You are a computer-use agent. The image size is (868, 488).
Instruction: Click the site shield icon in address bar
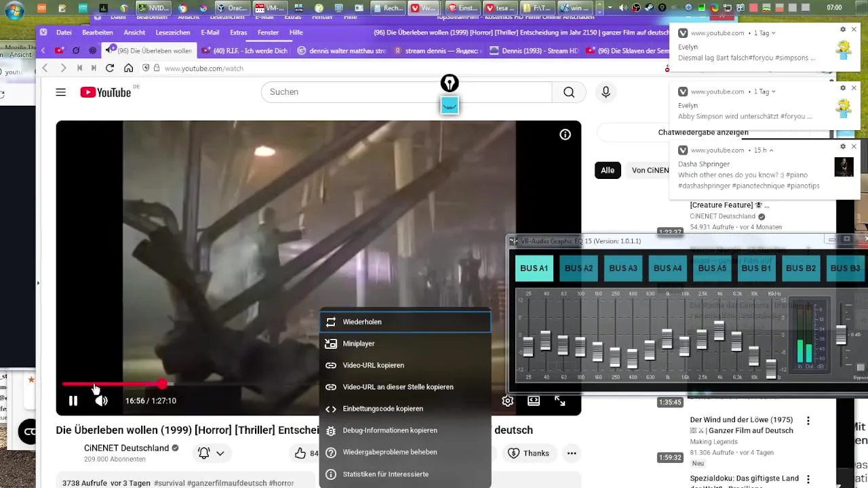pyautogui.click(x=146, y=68)
